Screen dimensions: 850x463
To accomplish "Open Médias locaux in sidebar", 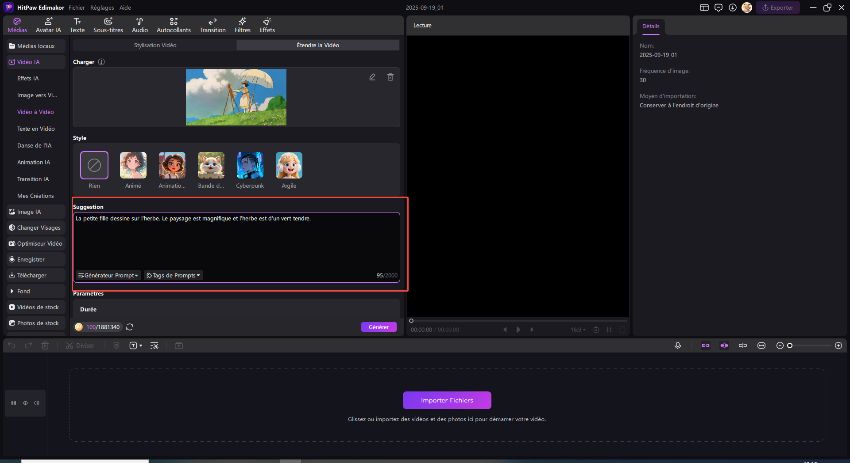I will 36,46.
